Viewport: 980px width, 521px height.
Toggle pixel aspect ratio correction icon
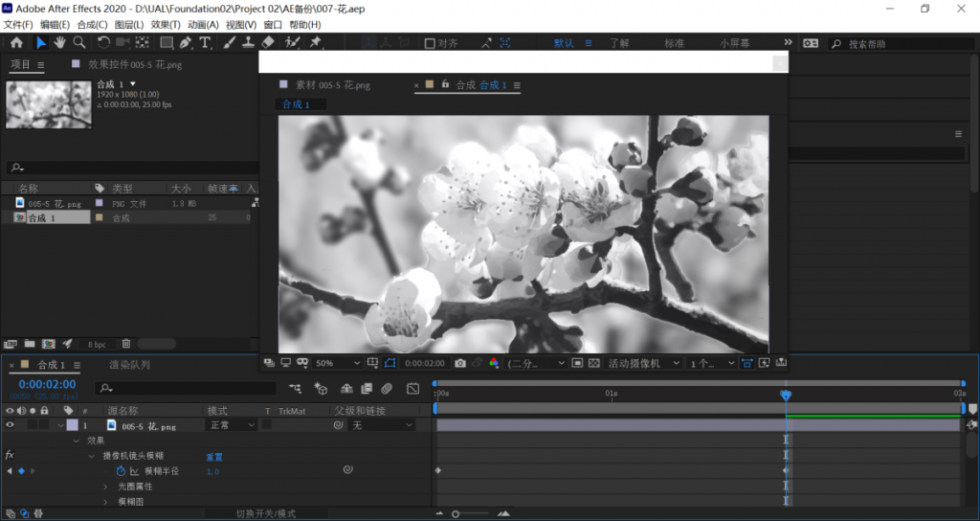(746, 363)
